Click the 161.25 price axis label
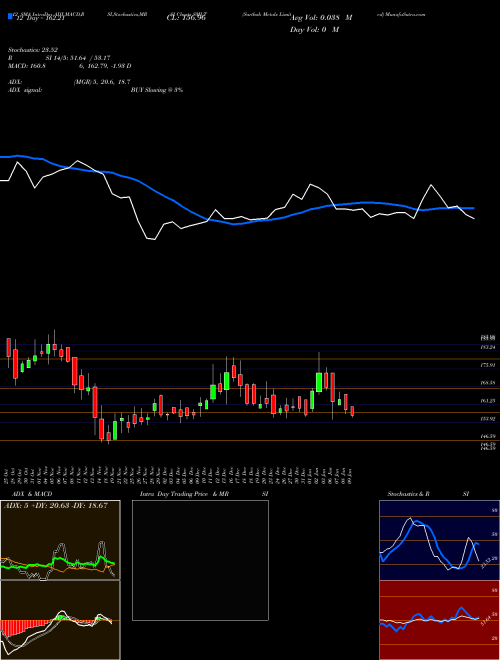The width and height of the screenshot is (500, 660). (x=489, y=401)
